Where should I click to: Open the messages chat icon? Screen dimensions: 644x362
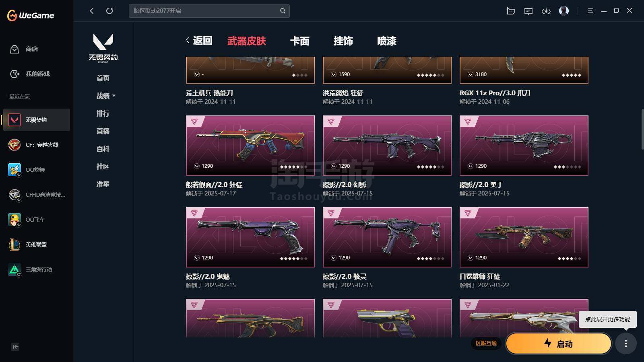point(528,11)
